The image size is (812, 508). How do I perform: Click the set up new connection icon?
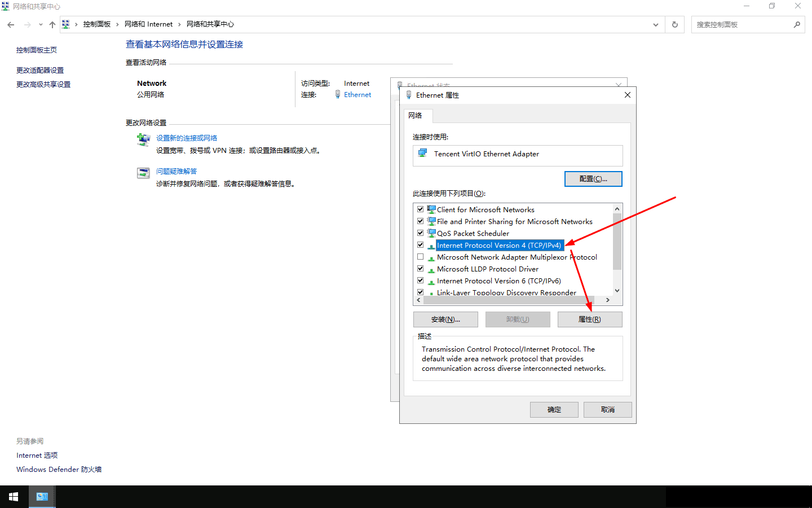click(143, 139)
